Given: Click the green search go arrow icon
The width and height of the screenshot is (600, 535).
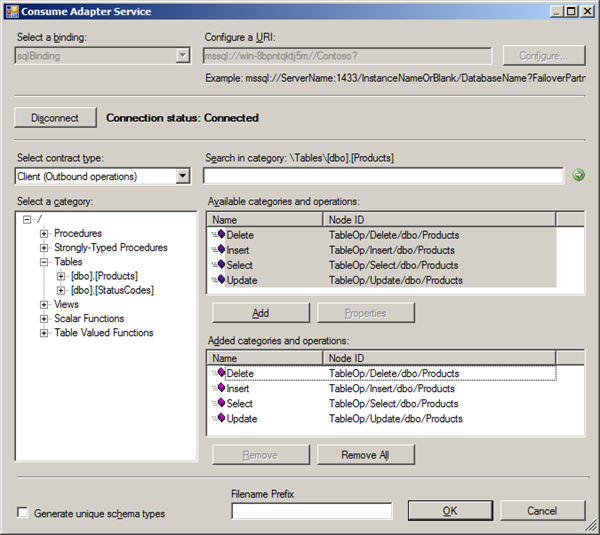Looking at the screenshot, I should pos(578,176).
